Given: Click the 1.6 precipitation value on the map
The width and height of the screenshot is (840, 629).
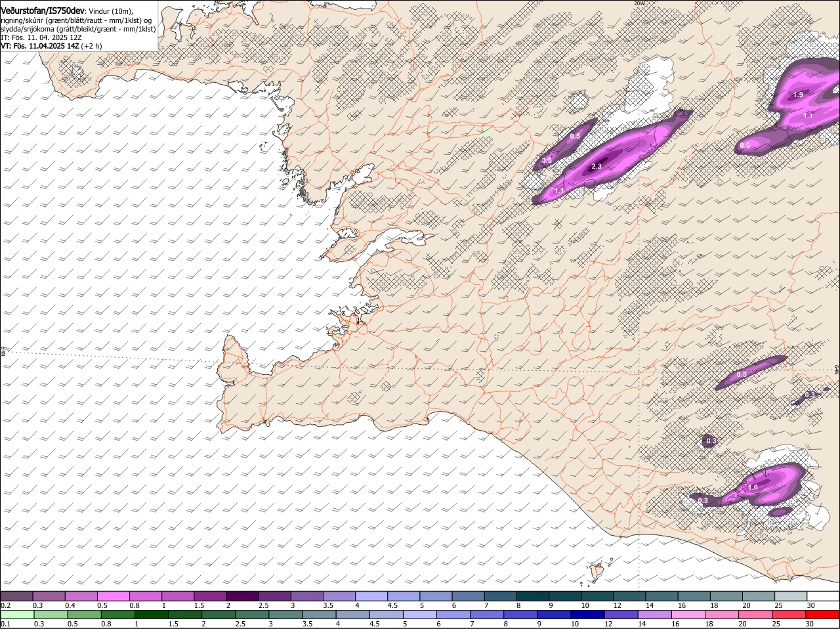Looking at the screenshot, I should [x=753, y=487].
